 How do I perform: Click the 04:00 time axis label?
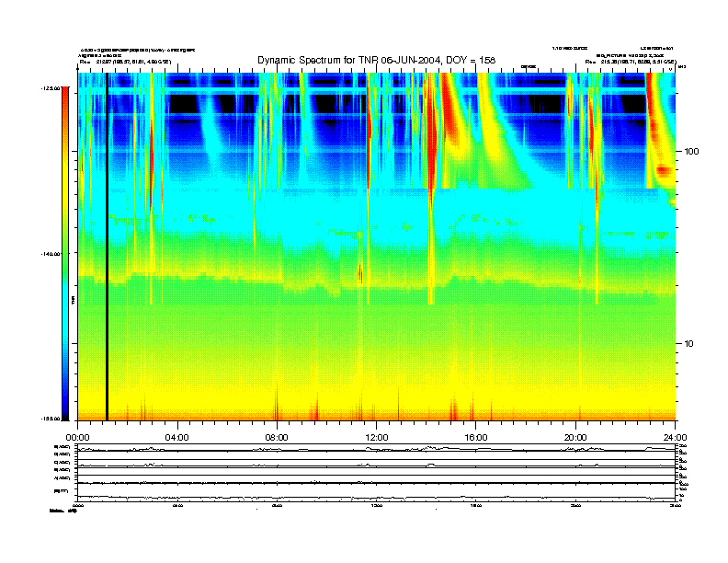click(177, 437)
